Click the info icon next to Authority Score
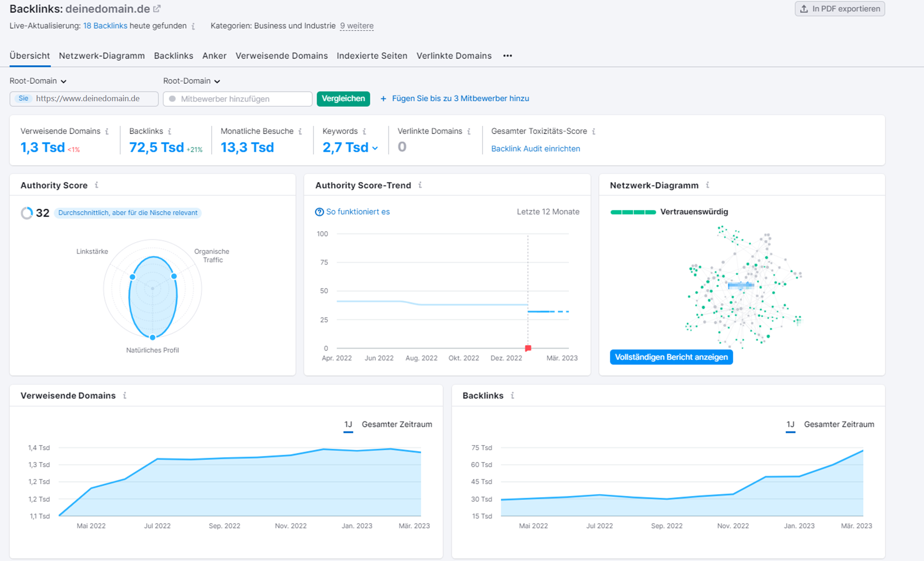Viewport: 924px width, 561px height. coord(97,185)
